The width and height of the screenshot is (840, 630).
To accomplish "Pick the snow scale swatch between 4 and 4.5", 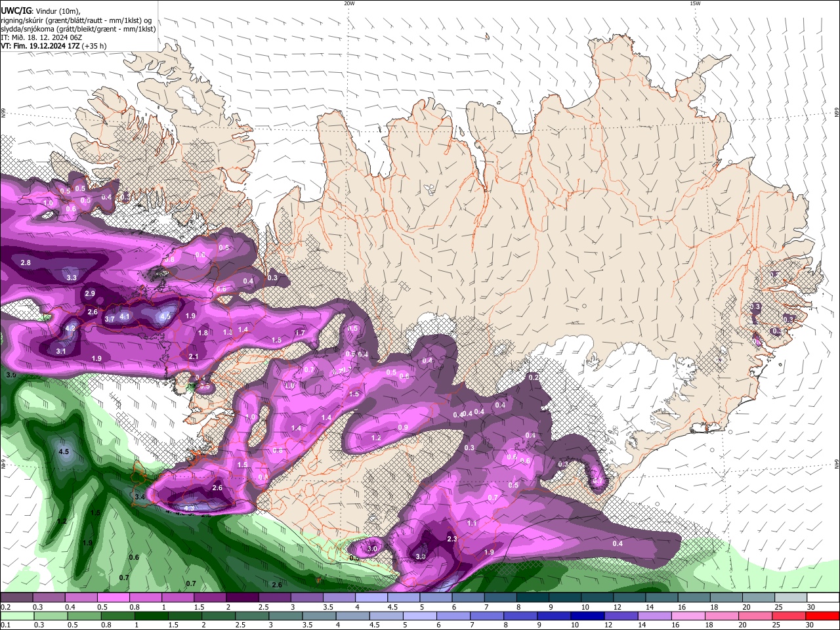I will 371,598.
